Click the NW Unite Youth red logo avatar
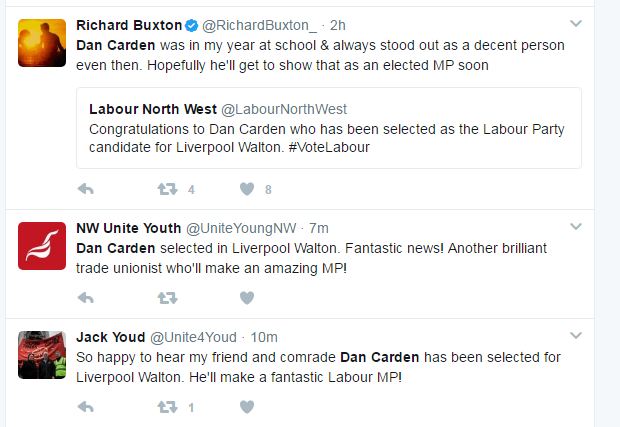The height and width of the screenshot is (427, 620). pyautogui.click(x=43, y=245)
